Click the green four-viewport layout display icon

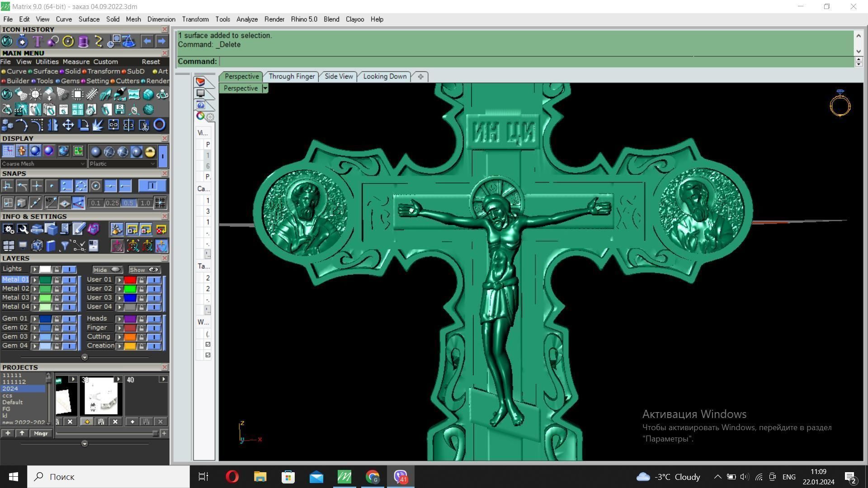coord(78,151)
